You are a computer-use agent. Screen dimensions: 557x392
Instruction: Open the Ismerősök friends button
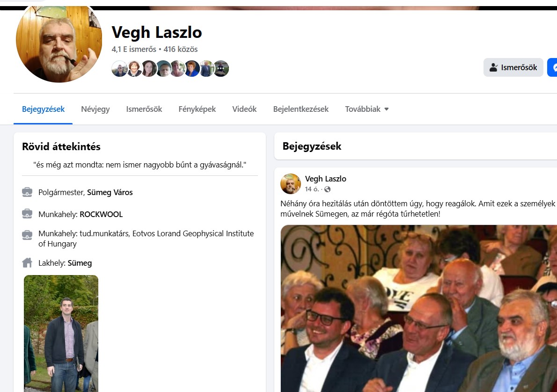point(513,67)
